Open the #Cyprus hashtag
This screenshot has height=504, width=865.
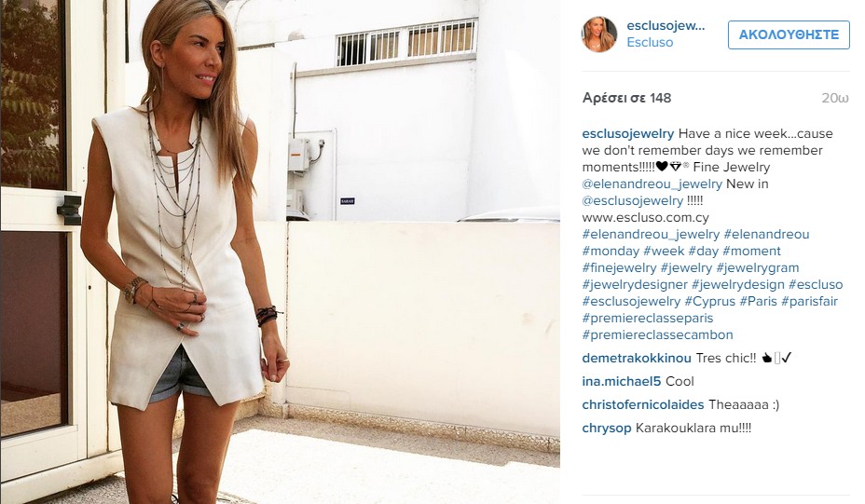point(710,302)
